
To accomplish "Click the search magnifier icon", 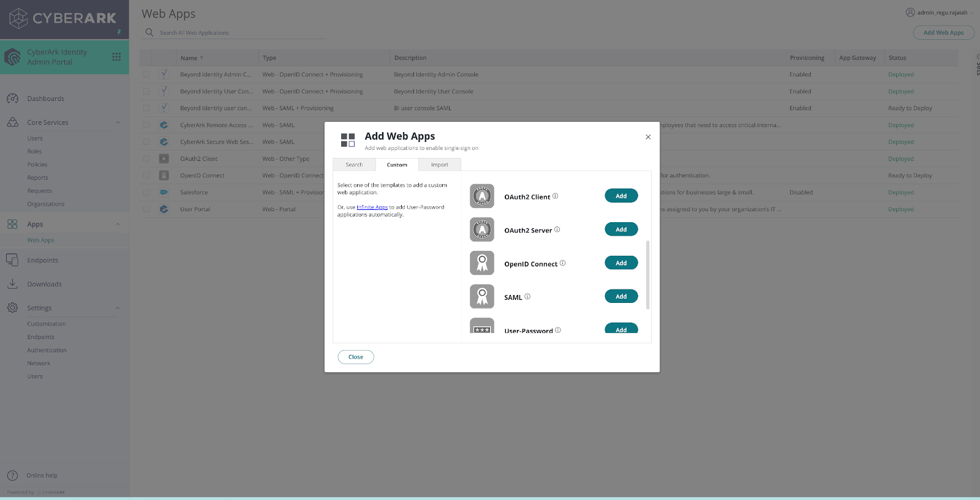I will coord(149,32).
